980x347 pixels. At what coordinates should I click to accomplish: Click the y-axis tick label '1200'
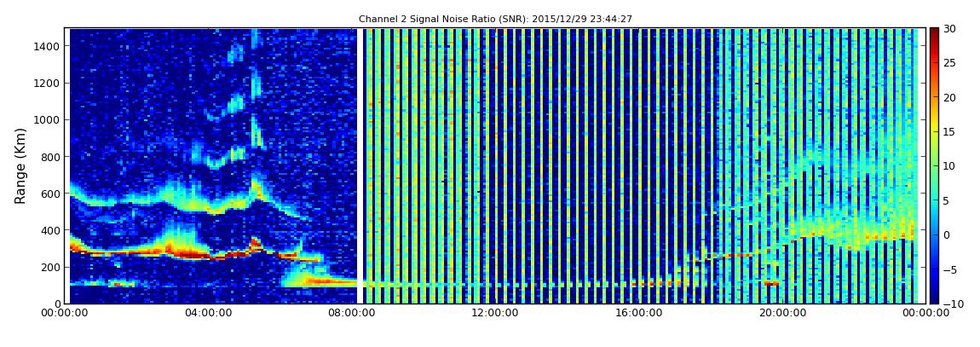48,84
